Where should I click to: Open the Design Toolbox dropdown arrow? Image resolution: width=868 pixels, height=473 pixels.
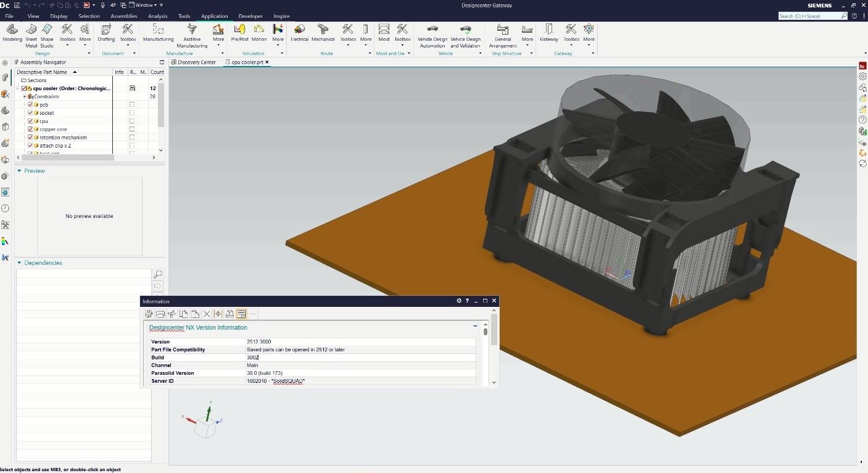pyautogui.click(x=68, y=46)
